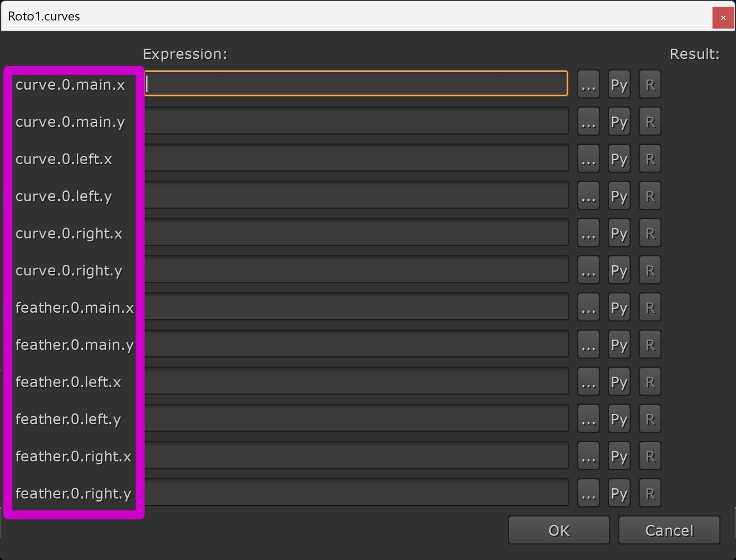Image resolution: width=736 pixels, height=560 pixels.
Task: Close the Roto1.curves dialog
Action: point(723,17)
